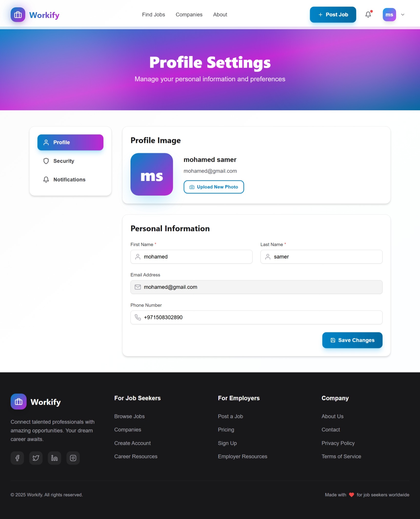
Task: Go to Find Jobs in navigation
Action: (153, 15)
